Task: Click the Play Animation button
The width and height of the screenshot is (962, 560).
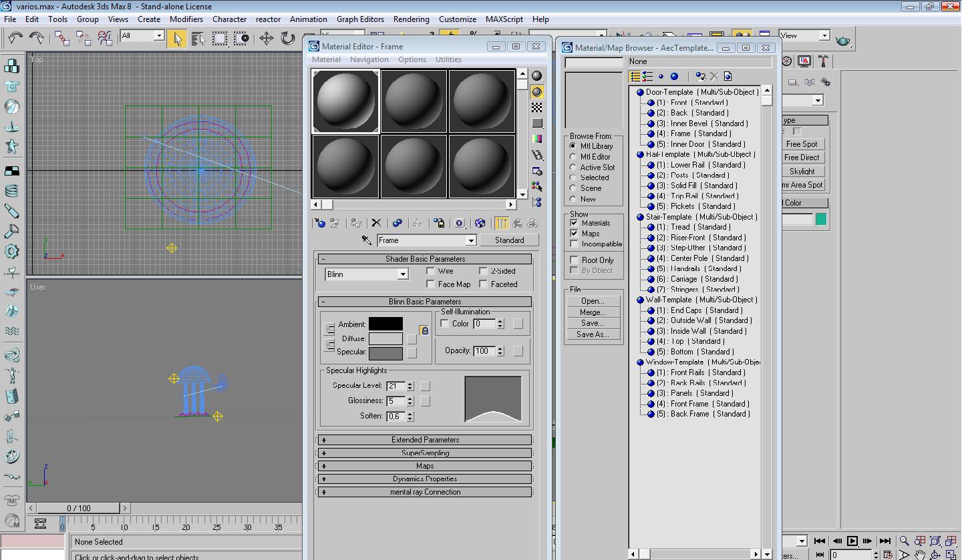Action: click(852, 541)
